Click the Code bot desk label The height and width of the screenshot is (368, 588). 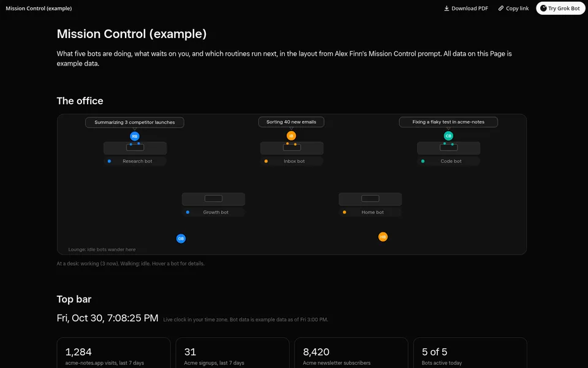[x=448, y=161]
